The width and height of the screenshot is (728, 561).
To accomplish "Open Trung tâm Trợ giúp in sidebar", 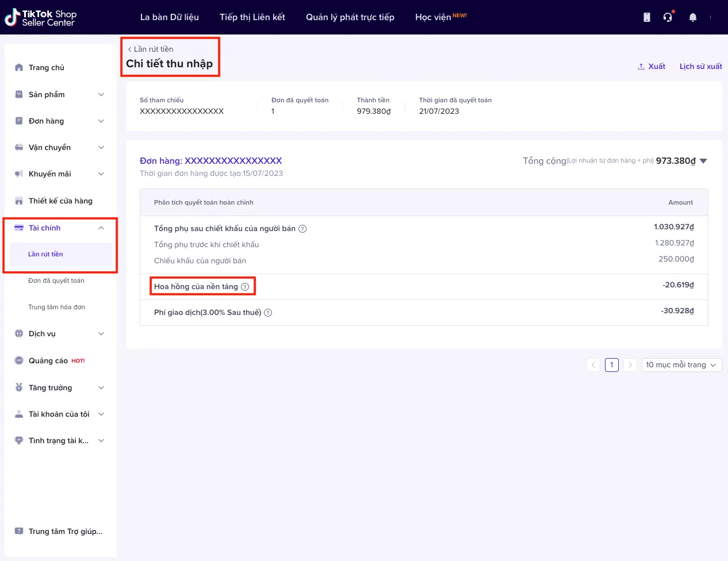I will [66, 531].
